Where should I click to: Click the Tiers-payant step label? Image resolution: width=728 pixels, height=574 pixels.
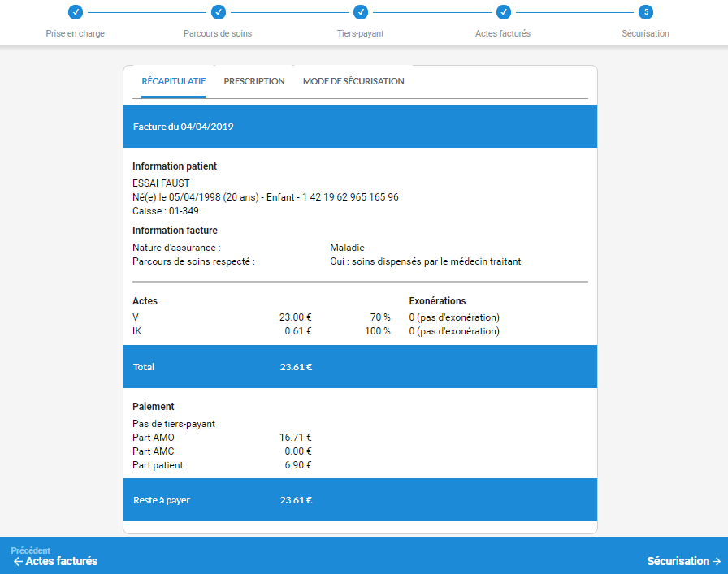pos(361,34)
